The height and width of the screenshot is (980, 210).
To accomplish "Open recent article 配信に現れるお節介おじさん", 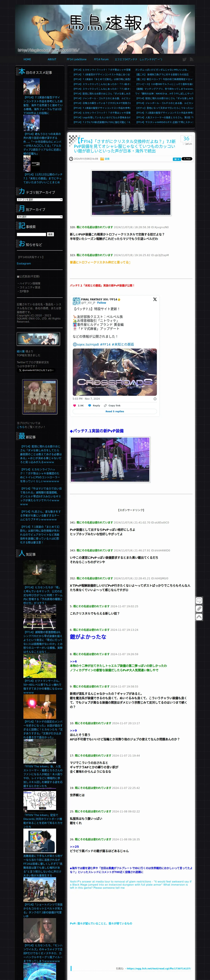I will point(41,454).
